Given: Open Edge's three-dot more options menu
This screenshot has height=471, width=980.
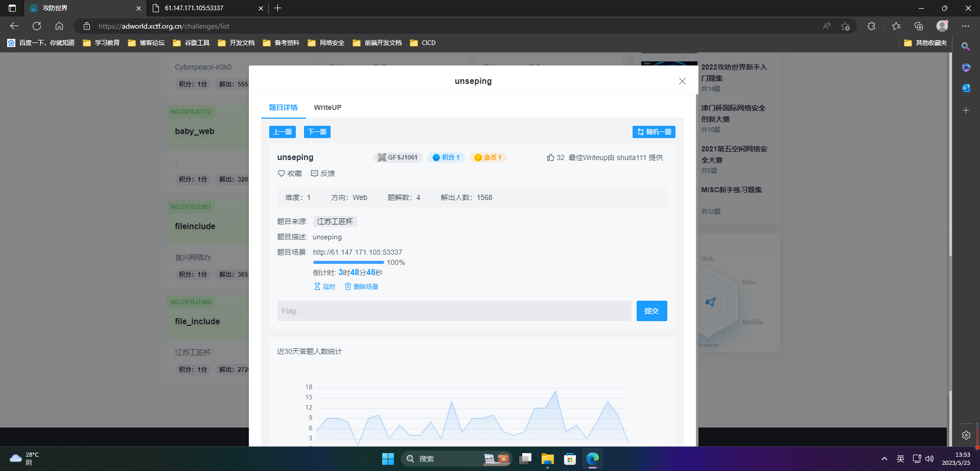Looking at the screenshot, I should [x=966, y=26].
